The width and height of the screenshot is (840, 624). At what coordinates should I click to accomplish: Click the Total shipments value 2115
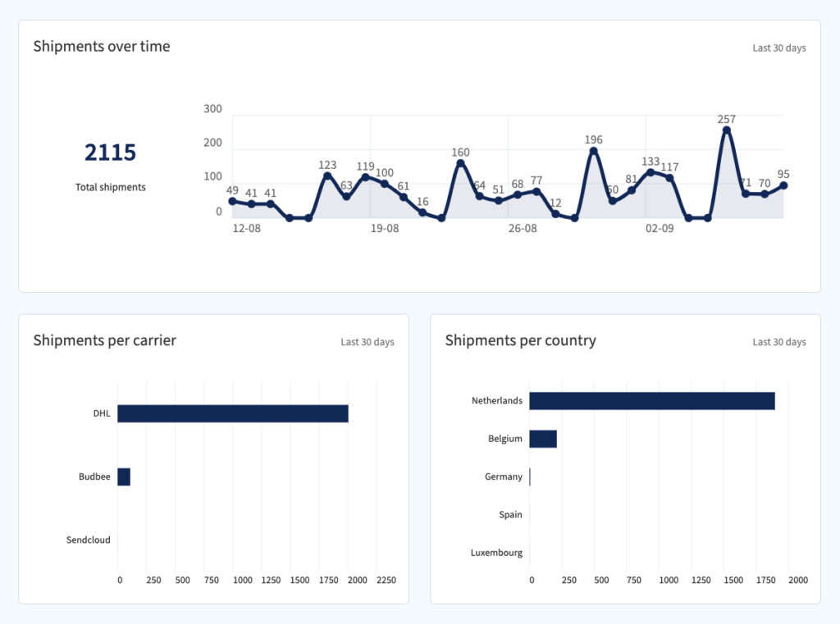(110, 153)
